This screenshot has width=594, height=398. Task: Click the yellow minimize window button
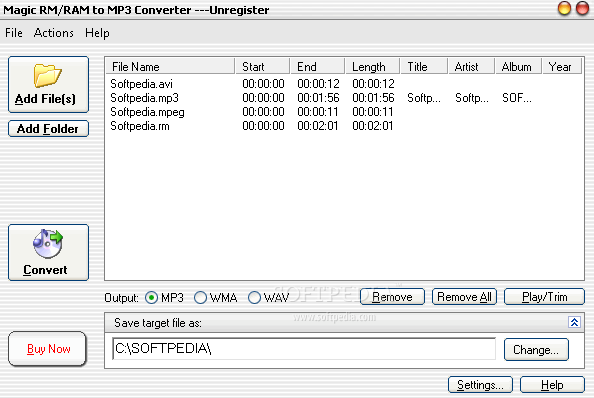coord(564,8)
